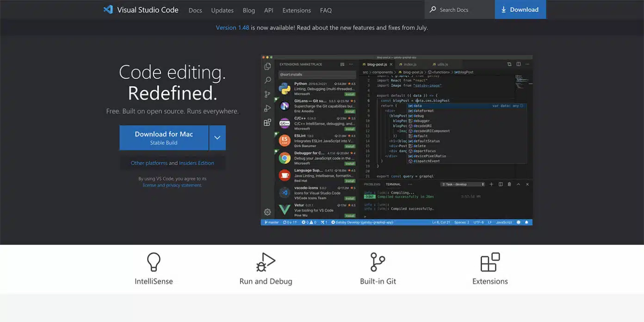This screenshot has height=322, width=644.
Task: Click Install button for Vetur extension
Action: coord(350,216)
